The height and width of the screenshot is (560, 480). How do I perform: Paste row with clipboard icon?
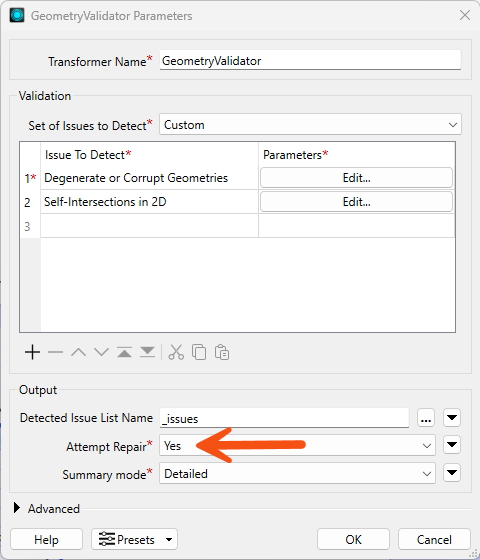[222, 352]
